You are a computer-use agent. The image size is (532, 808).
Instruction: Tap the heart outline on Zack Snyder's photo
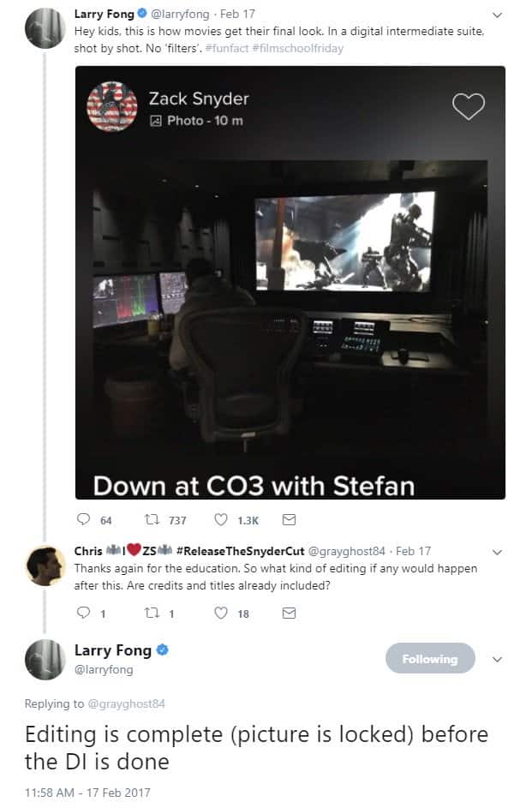point(468,106)
